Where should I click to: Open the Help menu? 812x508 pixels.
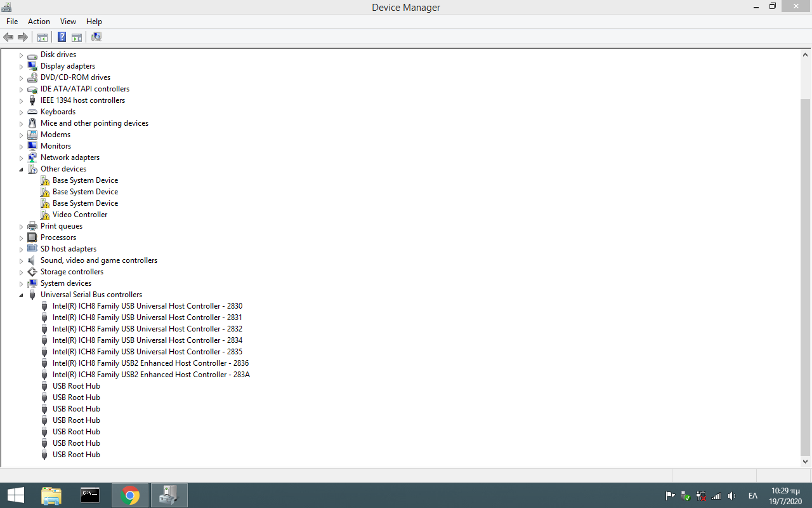pos(94,22)
